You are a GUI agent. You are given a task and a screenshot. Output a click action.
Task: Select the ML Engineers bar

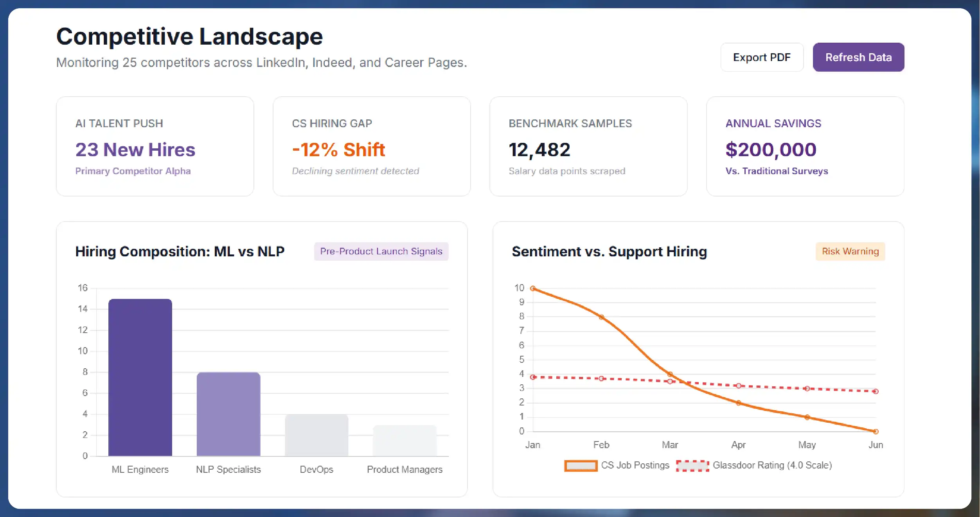point(140,378)
